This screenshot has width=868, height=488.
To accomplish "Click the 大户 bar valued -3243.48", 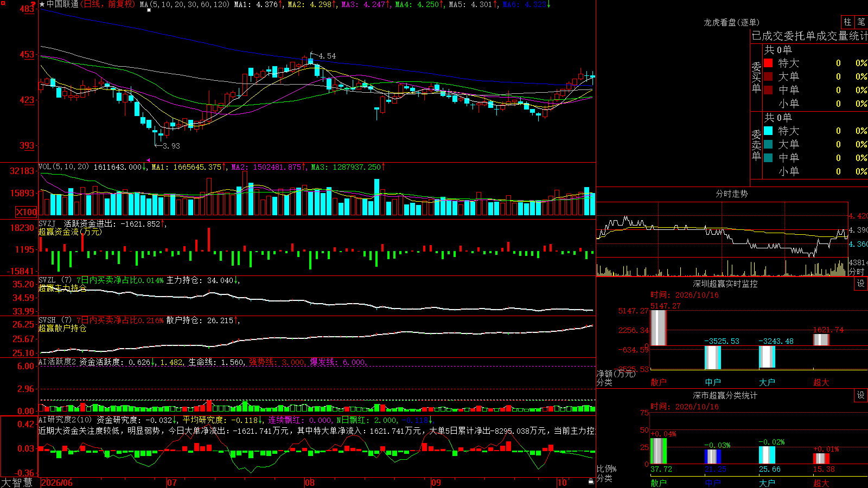I will coord(767,357).
